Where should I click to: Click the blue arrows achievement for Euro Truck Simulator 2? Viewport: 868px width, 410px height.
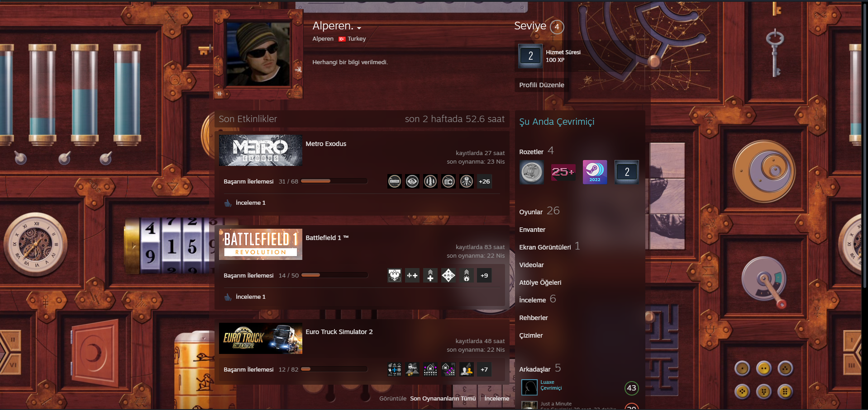395,369
